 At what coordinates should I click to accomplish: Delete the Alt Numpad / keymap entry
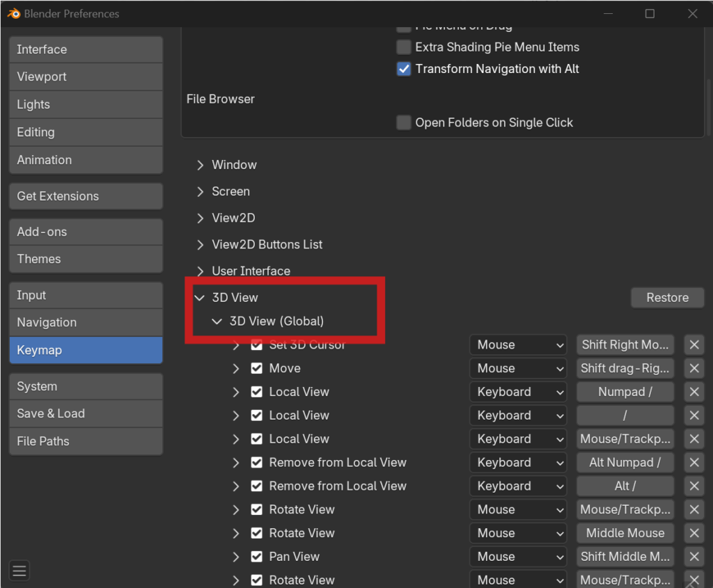694,463
